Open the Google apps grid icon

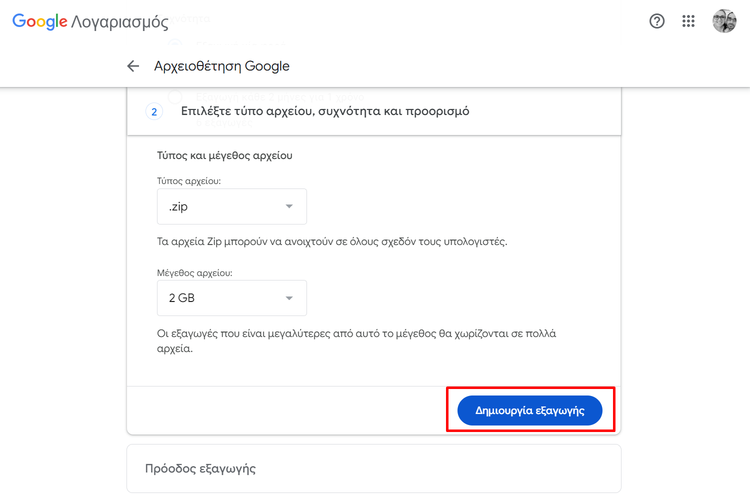688,21
